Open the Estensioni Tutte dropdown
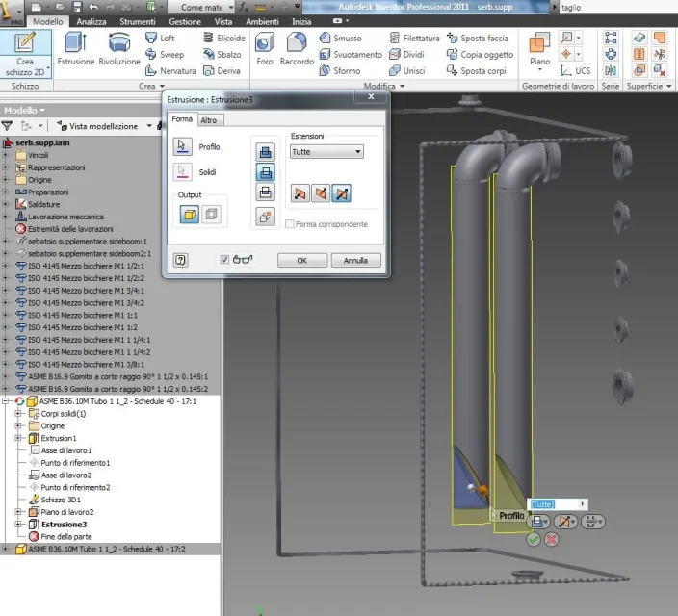 tap(326, 152)
